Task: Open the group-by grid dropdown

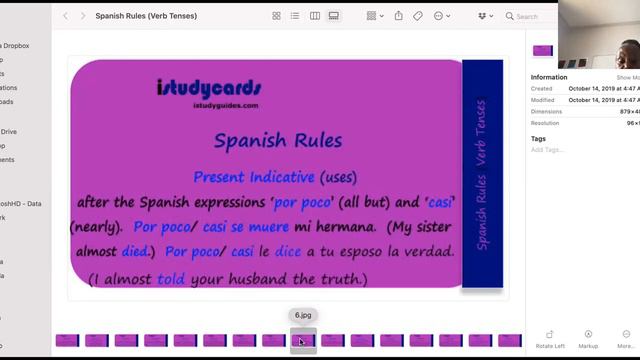Action: click(375, 16)
